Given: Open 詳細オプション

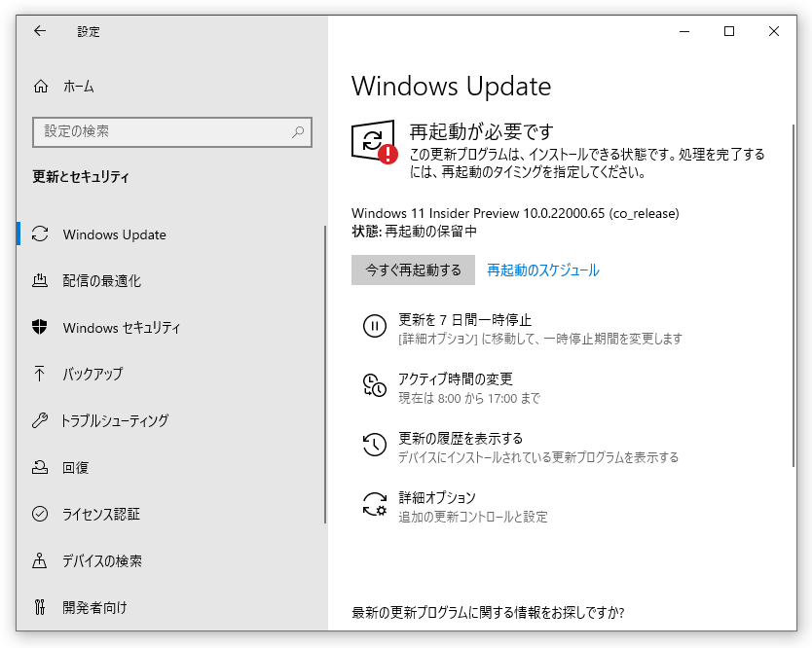Looking at the screenshot, I should tap(436, 498).
